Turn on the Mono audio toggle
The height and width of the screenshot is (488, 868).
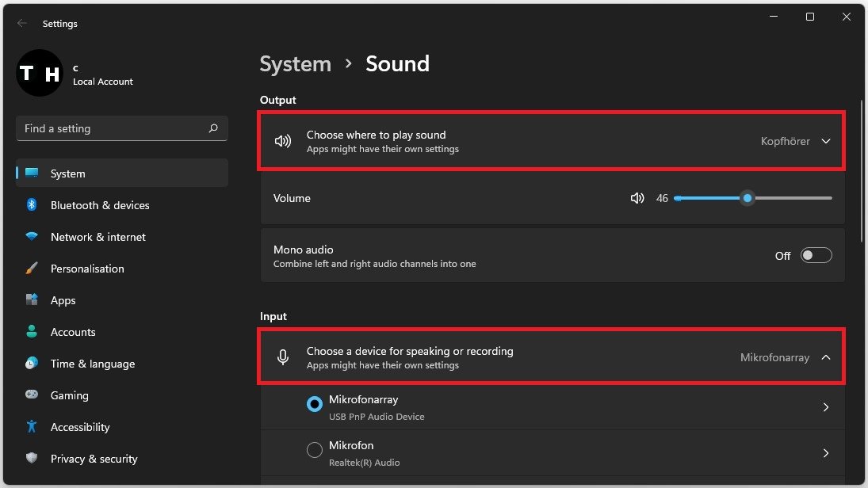pos(816,255)
